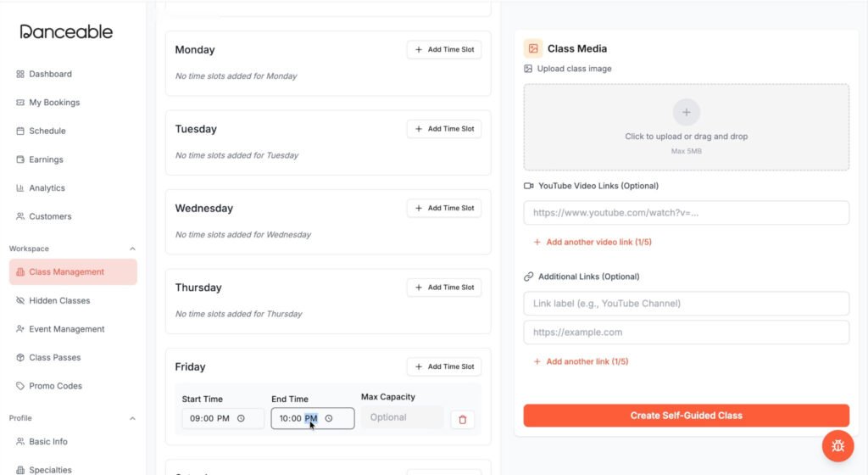
Task: Collapse the Workspace section chevron
Action: (132, 249)
